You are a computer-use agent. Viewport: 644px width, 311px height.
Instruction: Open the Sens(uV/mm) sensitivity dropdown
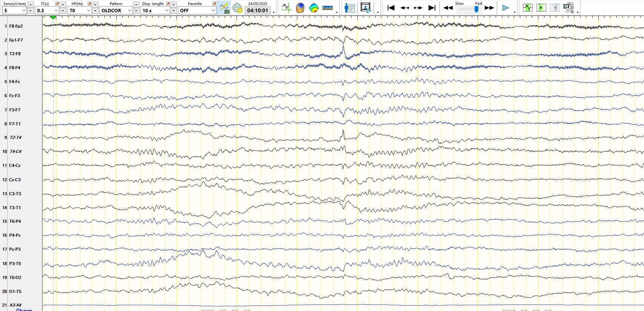pos(14,11)
